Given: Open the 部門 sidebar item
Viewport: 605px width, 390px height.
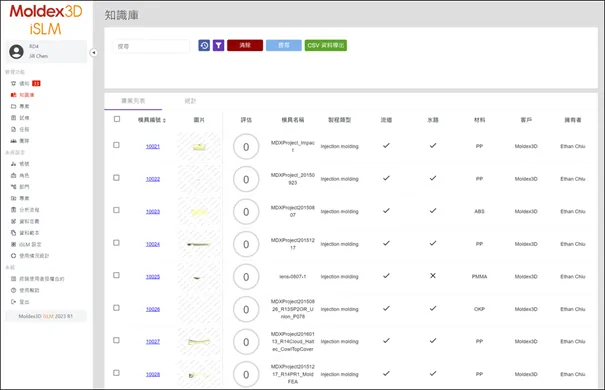Looking at the screenshot, I should tap(20, 187).
